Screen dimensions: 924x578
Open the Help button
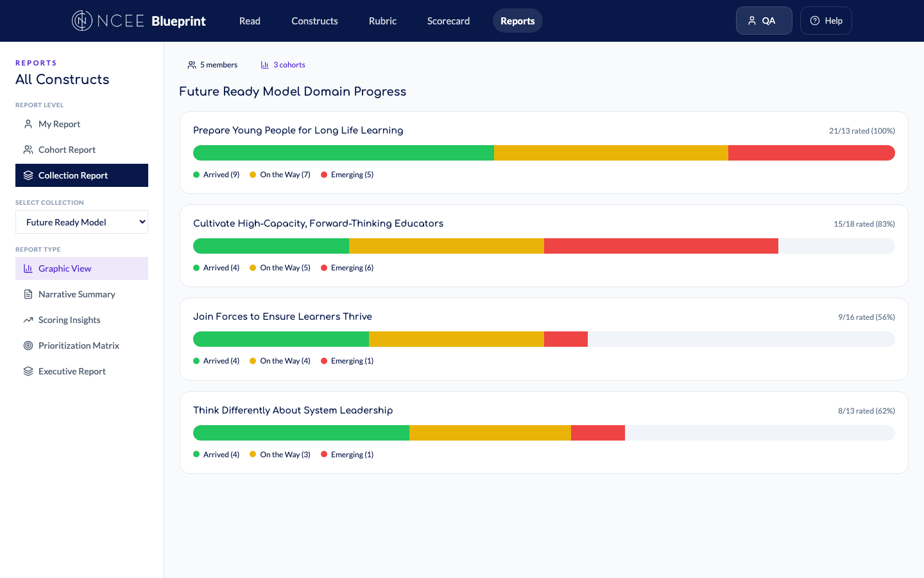pos(825,21)
